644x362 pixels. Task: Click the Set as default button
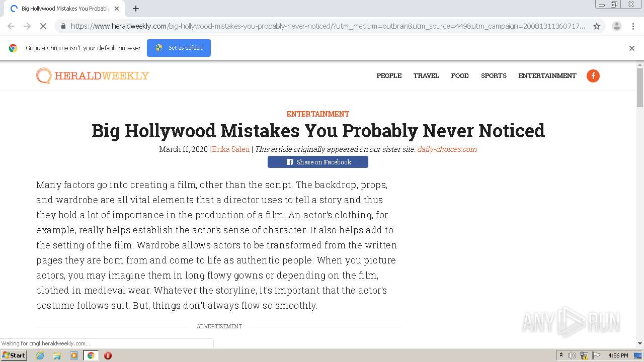click(179, 48)
